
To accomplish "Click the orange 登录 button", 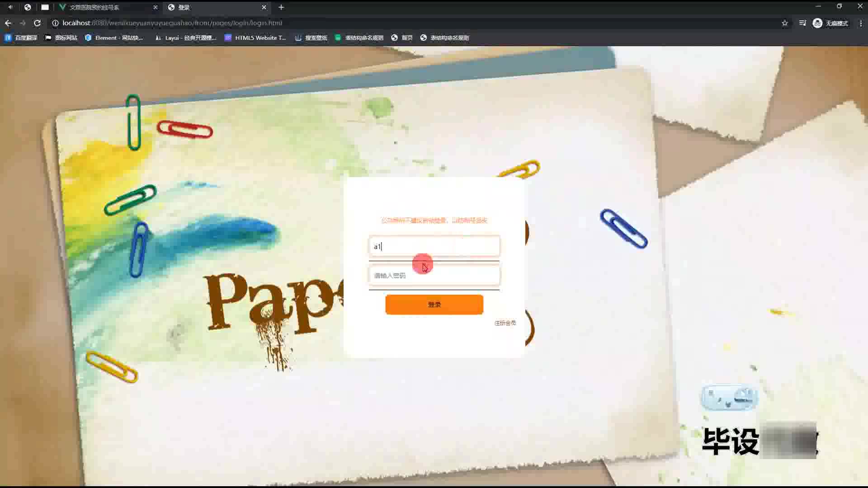I will click(434, 305).
